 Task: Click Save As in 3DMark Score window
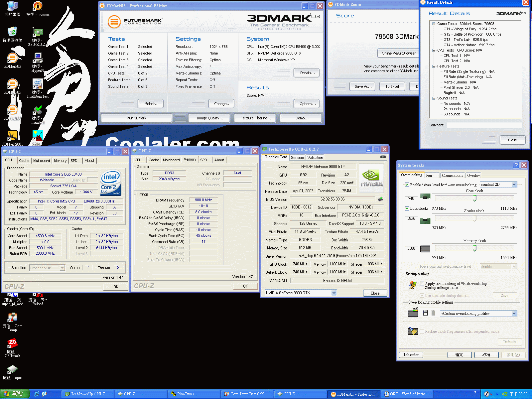(363, 86)
